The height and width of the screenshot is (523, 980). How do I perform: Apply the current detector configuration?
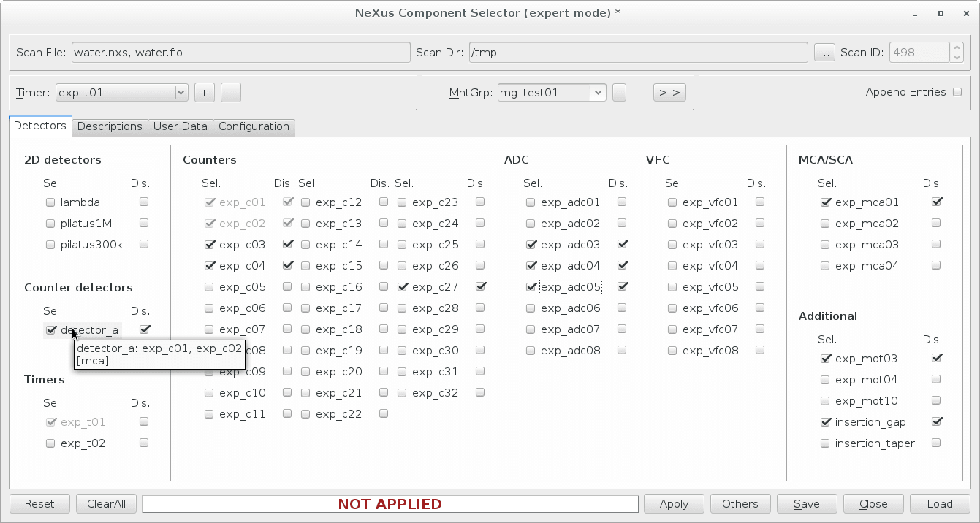pos(673,503)
